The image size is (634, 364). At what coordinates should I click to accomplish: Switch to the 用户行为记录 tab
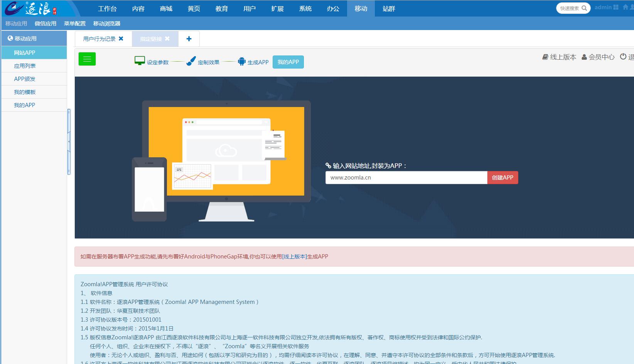99,39
